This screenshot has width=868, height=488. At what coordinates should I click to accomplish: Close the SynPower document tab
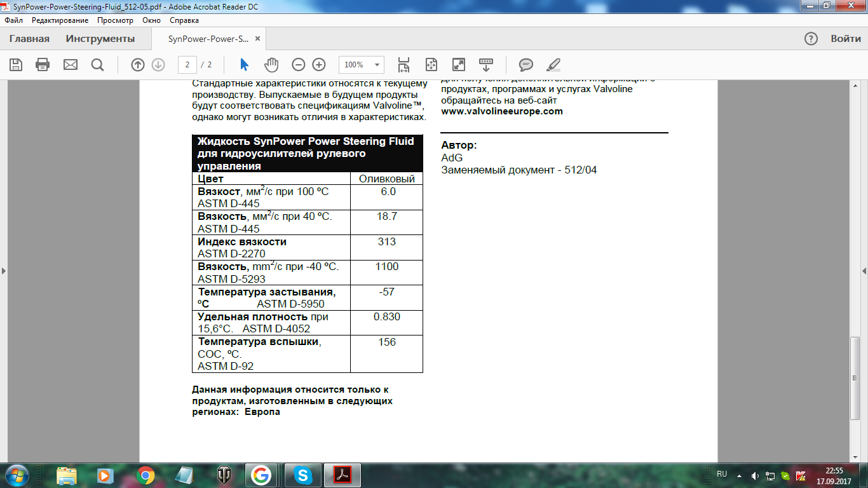click(x=257, y=39)
